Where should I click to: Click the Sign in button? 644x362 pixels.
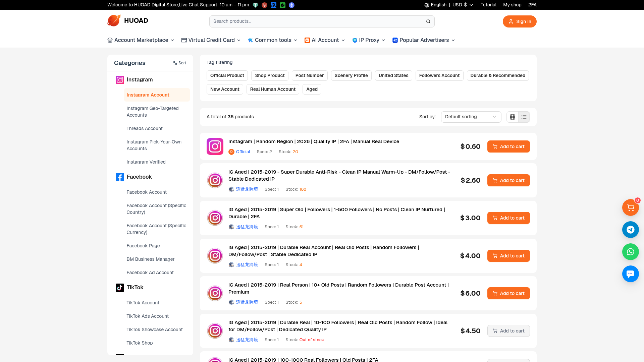point(520,21)
